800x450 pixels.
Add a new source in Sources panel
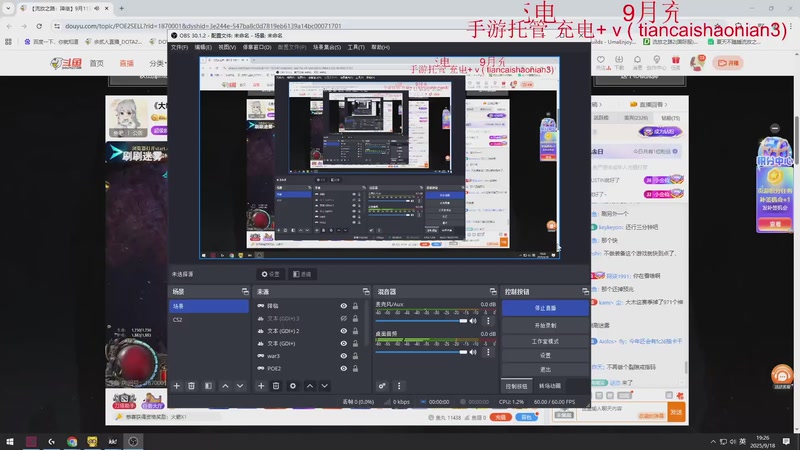pyautogui.click(x=261, y=386)
